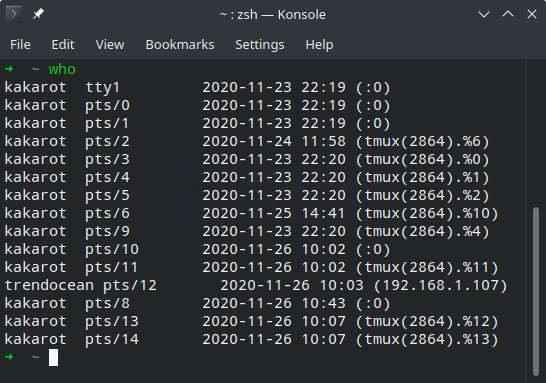Open the Konsole window menu icon
546x383 pixels.
14,14
